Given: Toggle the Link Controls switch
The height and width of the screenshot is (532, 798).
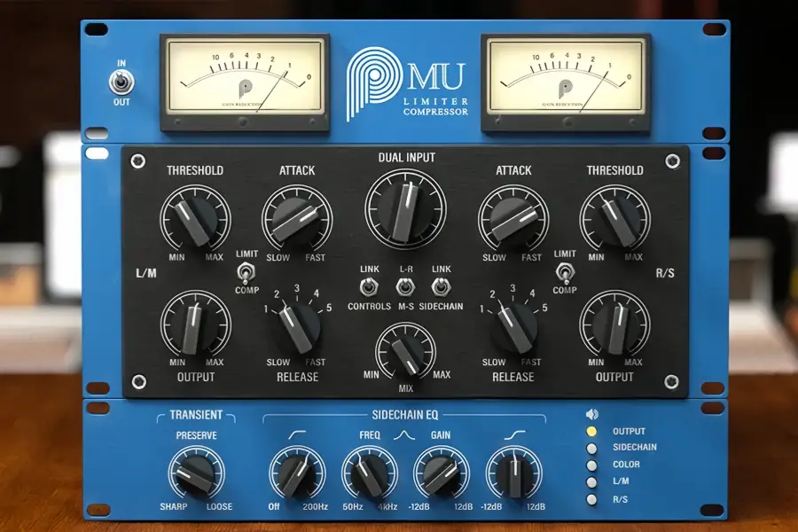Looking at the screenshot, I should coord(369,287).
